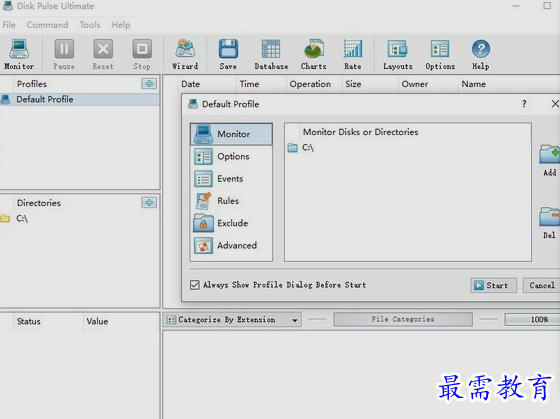Click the Directories panel header
This screenshot has height=419, width=560.
coord(39,203)
